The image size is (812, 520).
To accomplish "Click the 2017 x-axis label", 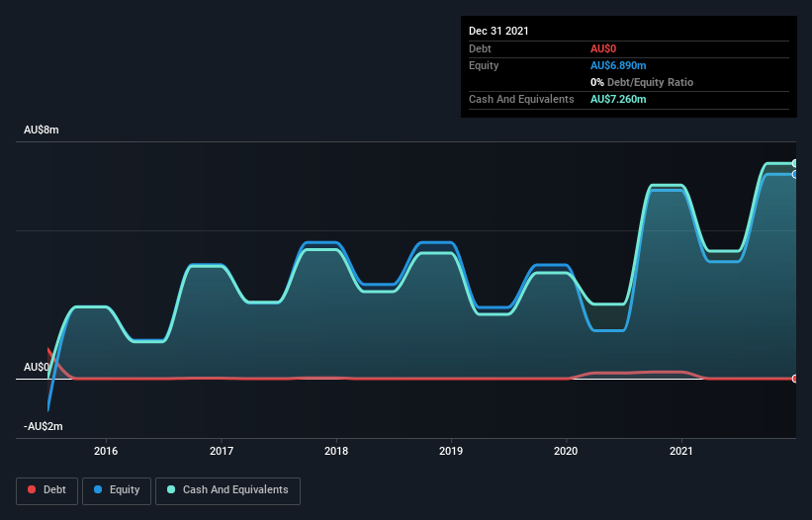I will 222,451.
